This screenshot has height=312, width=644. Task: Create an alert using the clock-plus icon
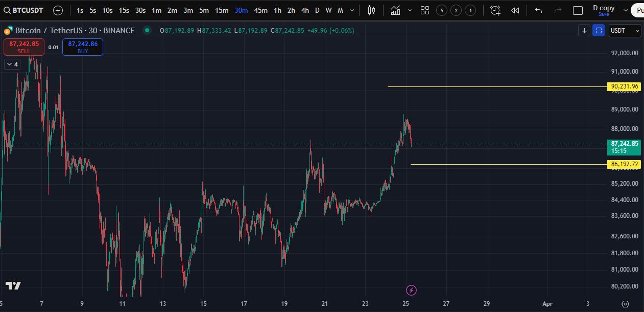click(494, 10)
